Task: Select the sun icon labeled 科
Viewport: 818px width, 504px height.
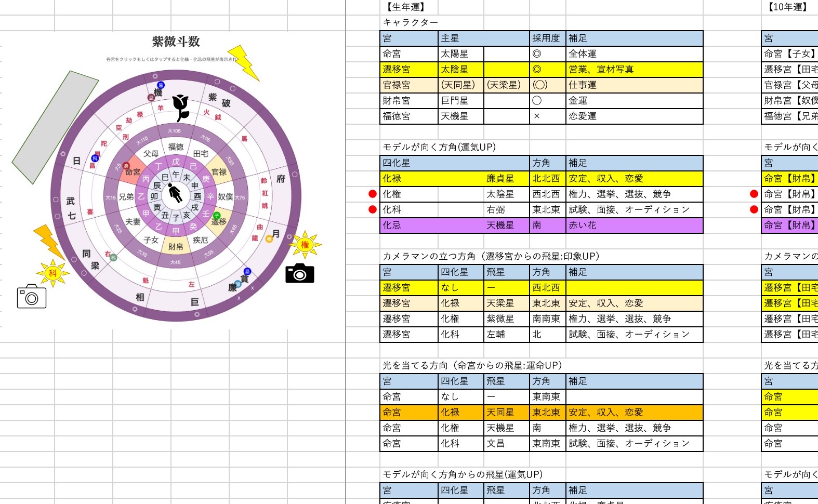Action: (x=52, y=273)
